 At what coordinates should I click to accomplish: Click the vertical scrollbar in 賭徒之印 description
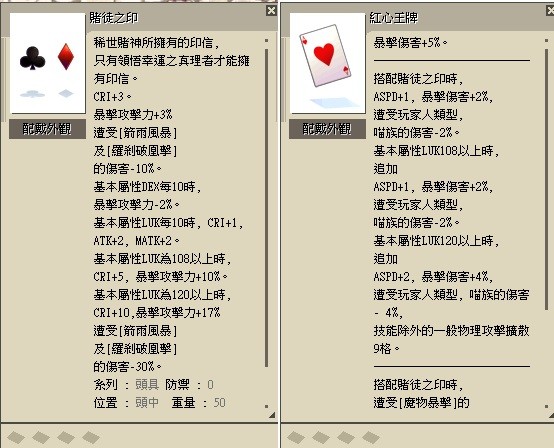266,208
